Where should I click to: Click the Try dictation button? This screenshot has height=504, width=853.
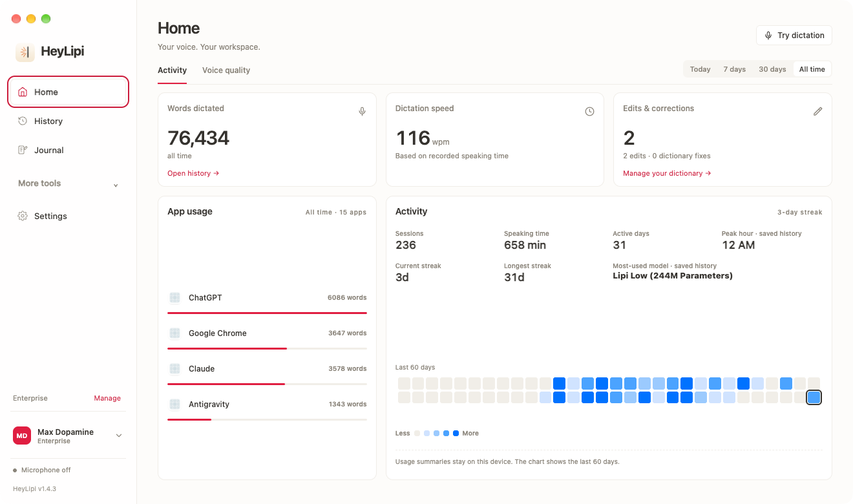794,36
